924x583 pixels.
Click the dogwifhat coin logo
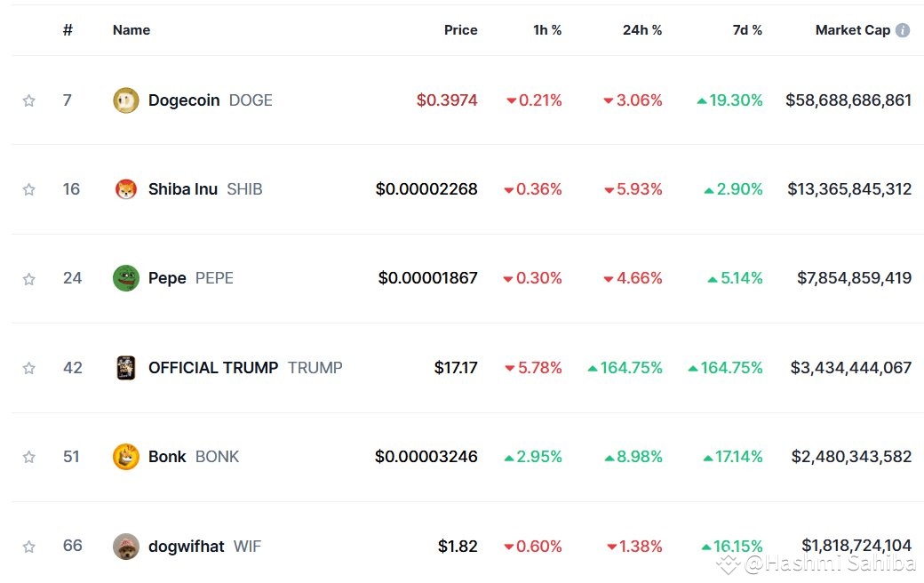(126, 547)
